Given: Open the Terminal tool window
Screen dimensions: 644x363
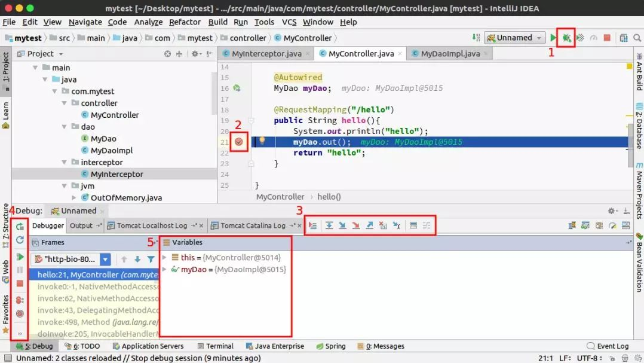Looking at the screenshot, I should 215,346.
